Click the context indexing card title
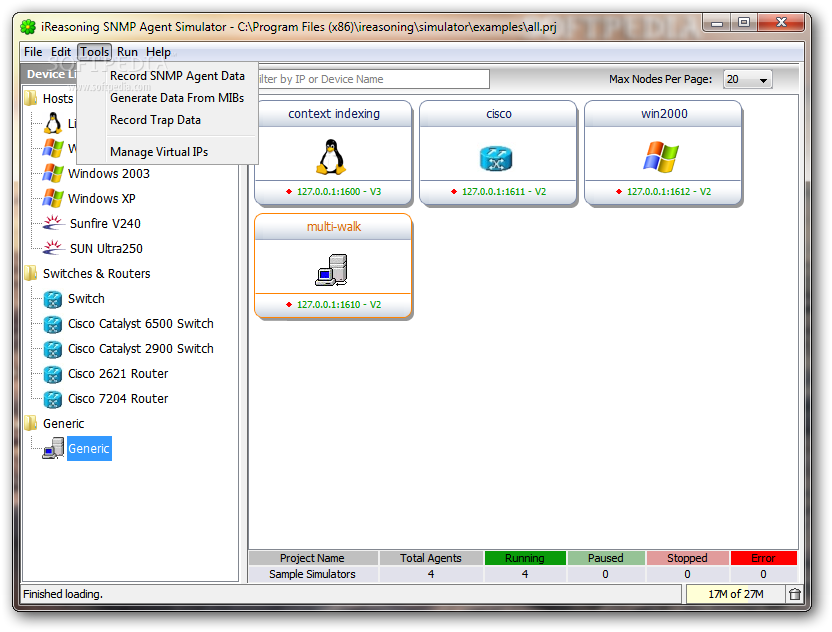Screen dimensions: 832x632 [x=334, y=114]
